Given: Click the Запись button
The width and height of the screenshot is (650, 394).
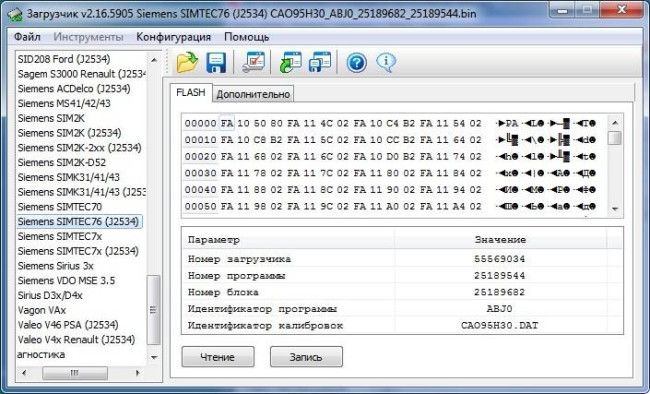Looking at the screenshot, I should click(x=306, y=357).
